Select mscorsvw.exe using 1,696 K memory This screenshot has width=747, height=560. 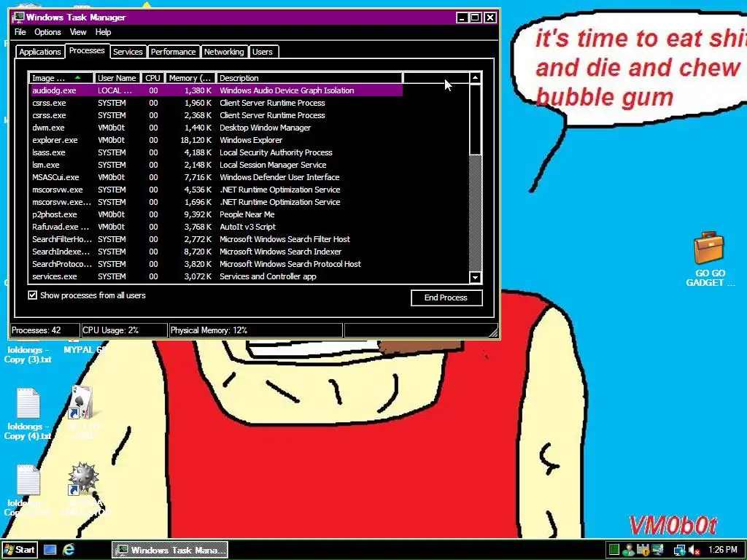click(216, 202)
